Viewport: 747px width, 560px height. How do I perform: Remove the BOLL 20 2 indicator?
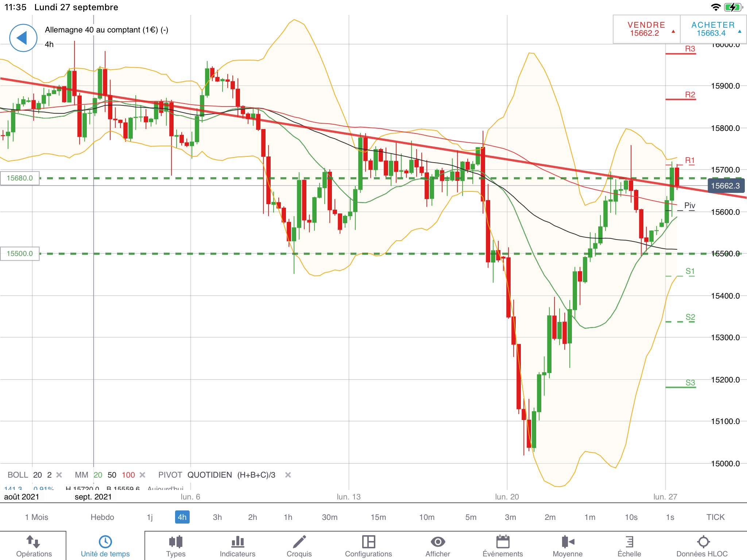(x=59, y=475)
